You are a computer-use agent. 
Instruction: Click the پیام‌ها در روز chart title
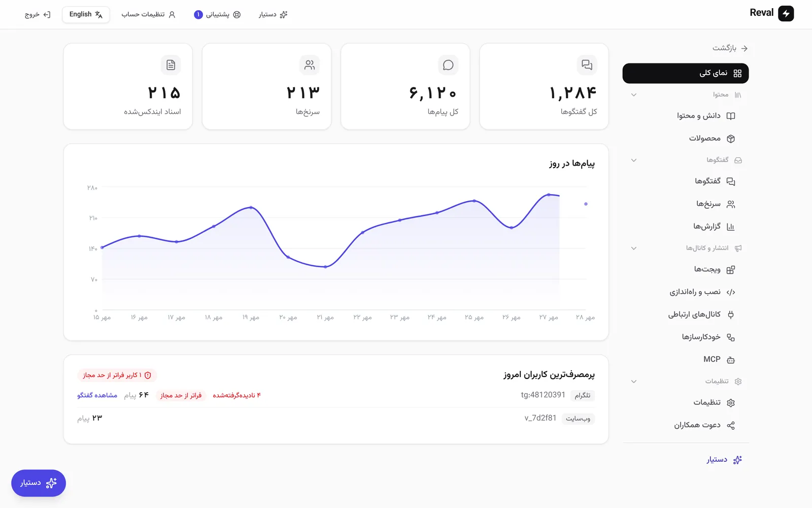[572, 164]
